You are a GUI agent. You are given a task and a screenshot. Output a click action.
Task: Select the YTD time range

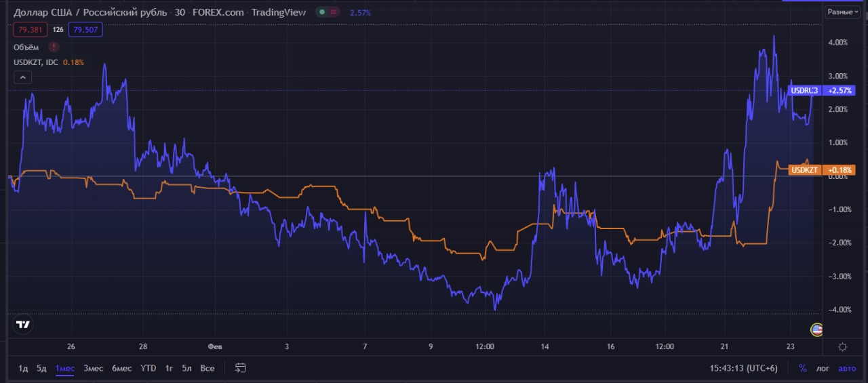tap(148, 368)
